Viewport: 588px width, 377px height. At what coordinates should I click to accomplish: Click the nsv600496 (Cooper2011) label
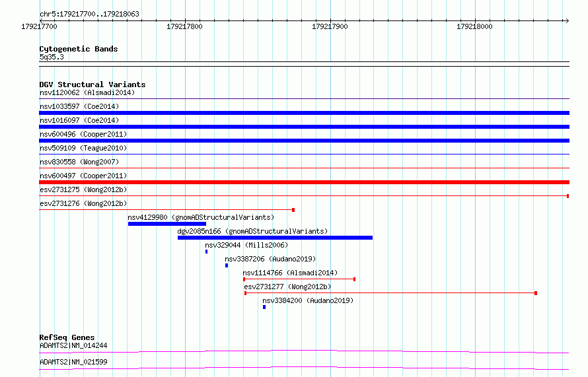[x=83, y=134]
